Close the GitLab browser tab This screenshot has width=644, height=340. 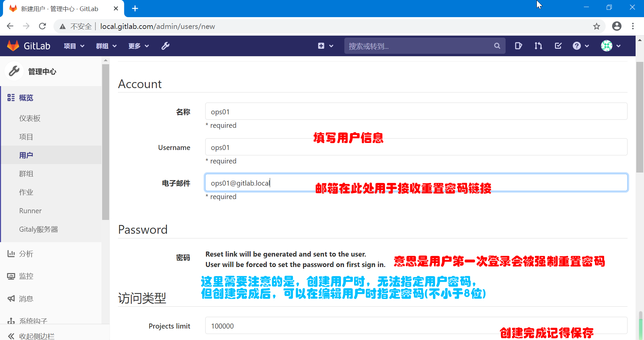(116, 8)
